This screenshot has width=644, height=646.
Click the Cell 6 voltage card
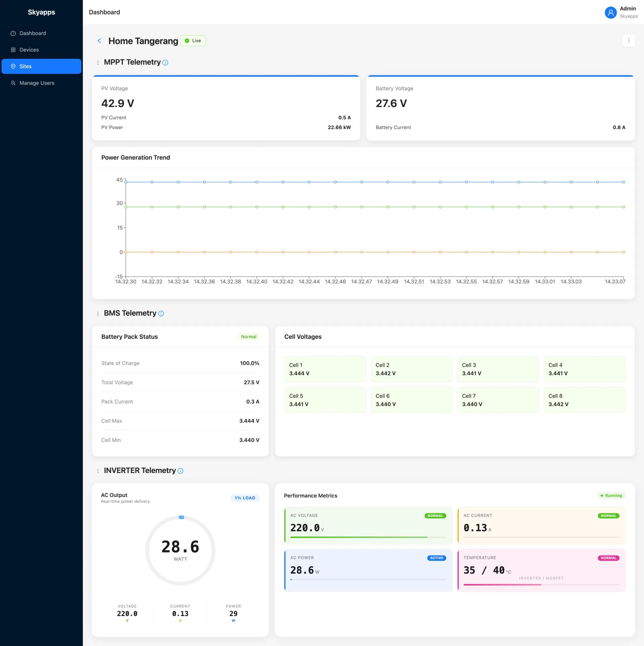coord(411,400)
